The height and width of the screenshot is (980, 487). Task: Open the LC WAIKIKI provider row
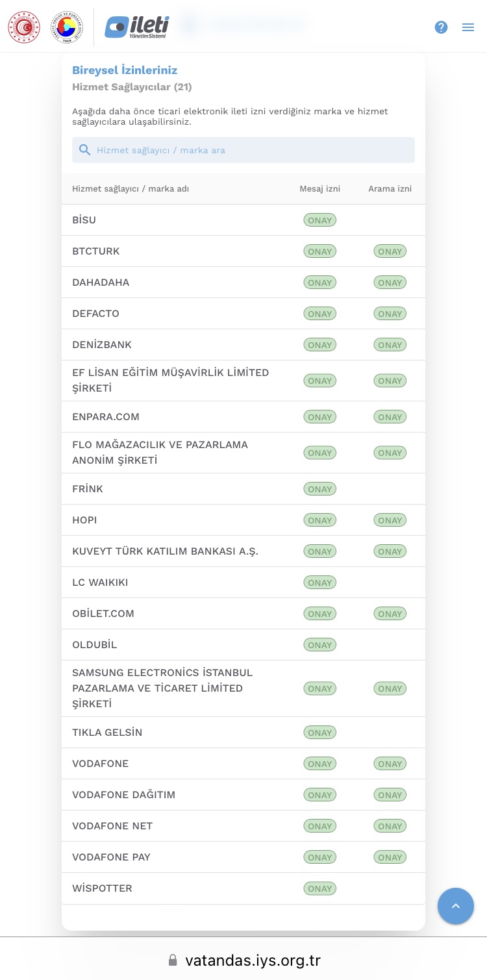pyautogui.click(x=243, y=583)
